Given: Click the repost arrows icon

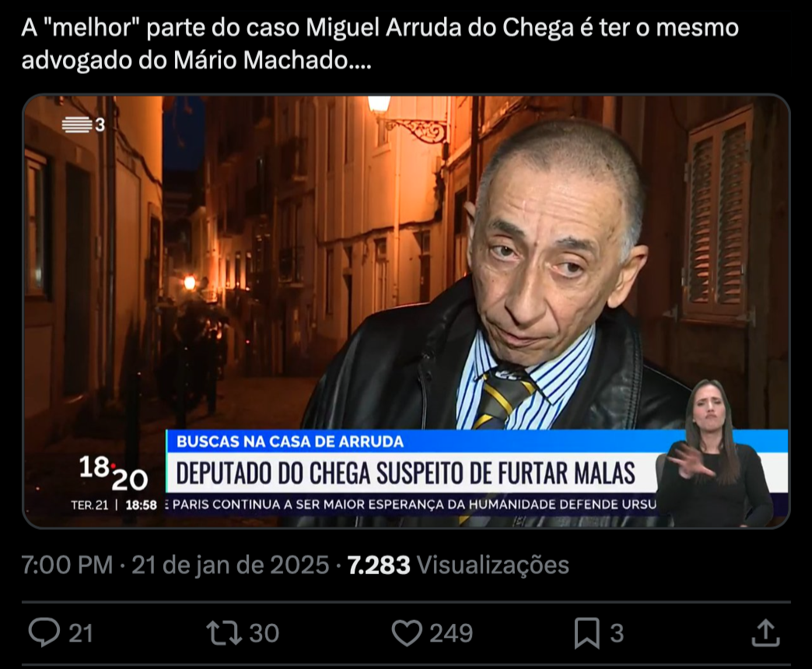Looking at the screenshot, I should (224, 632).
